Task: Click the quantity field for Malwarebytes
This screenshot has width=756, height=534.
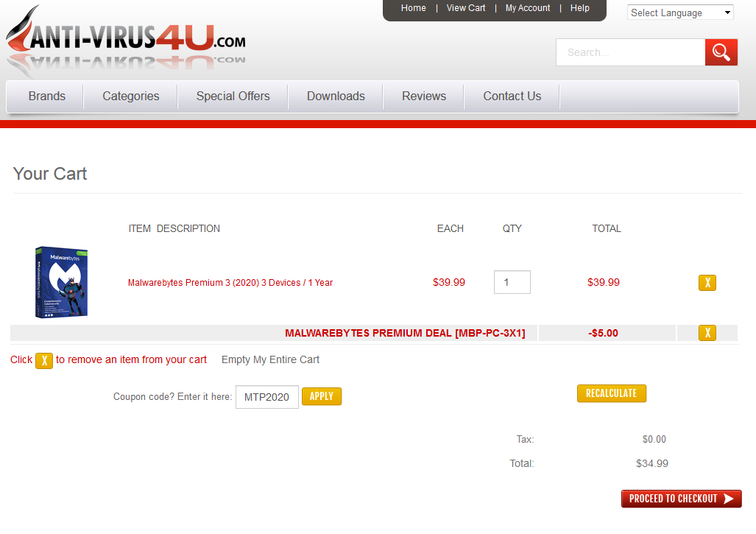Action: (512, 282)
